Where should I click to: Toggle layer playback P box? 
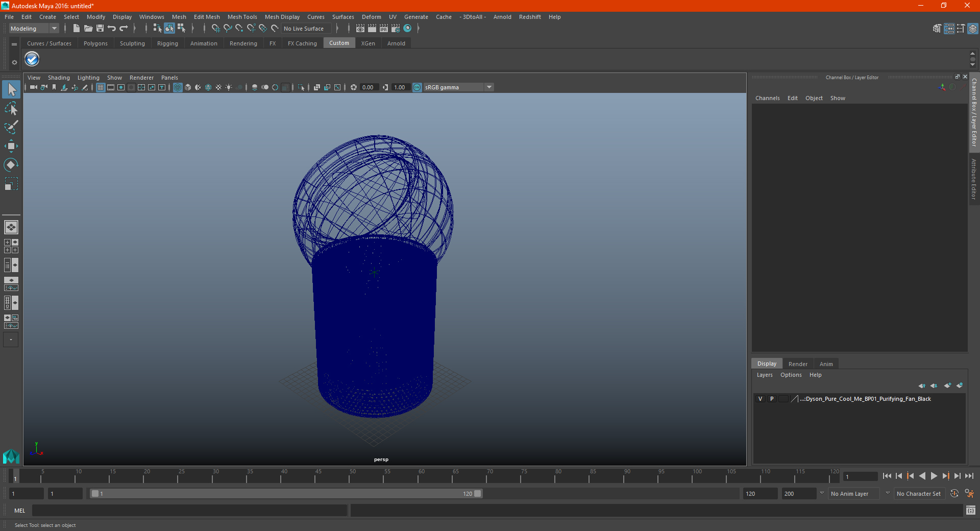click(772, 399)
